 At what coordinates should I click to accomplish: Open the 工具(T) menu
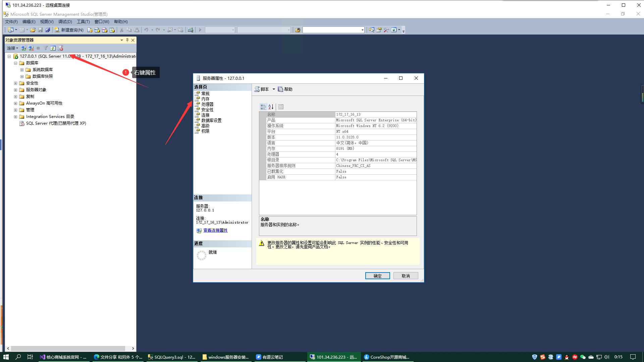click(x=83, y=21)
